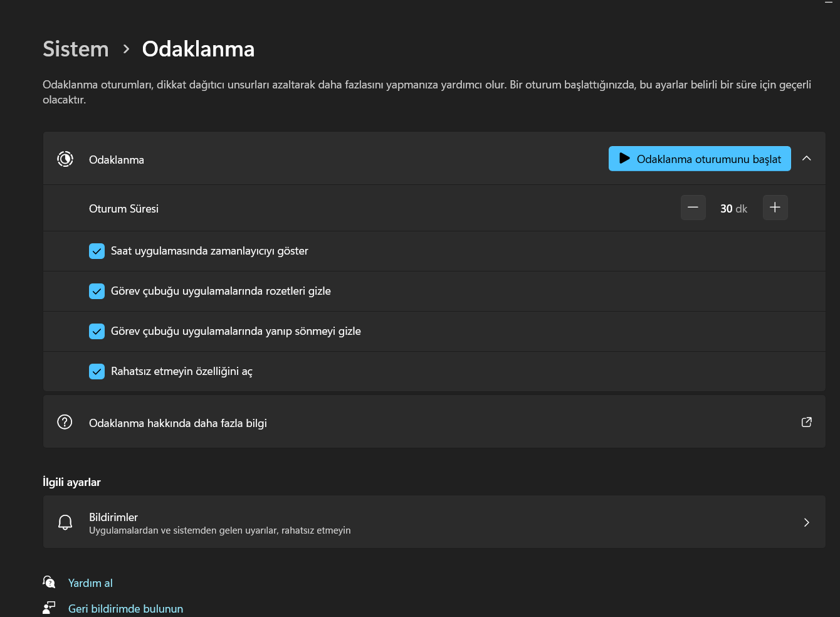The width and height of the screenshot is (840, 617).
Task: Open Odaklanma hakkında daha fazla bilgi
Action: (178, 423)
